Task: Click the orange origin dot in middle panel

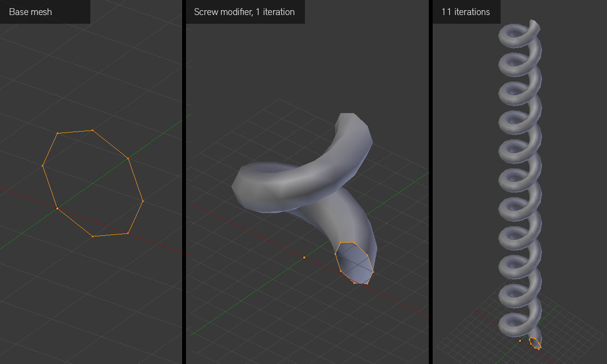Action: [304, 257]
